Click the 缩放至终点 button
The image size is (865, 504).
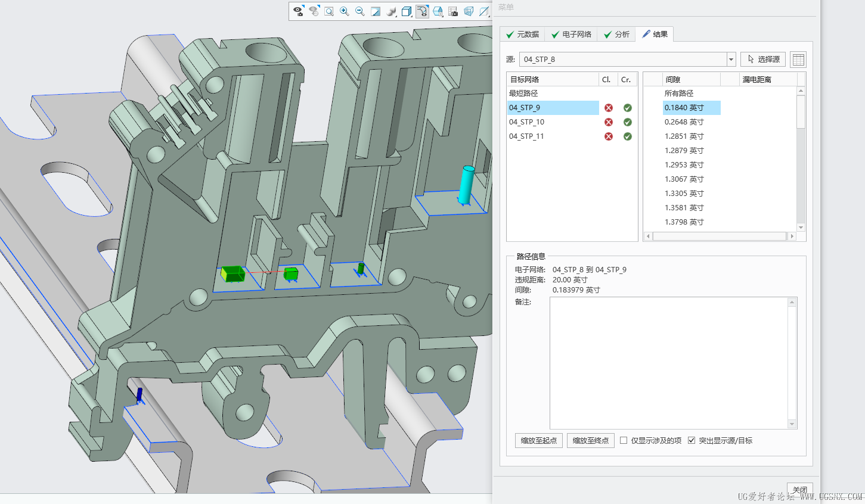click(590, 441)
